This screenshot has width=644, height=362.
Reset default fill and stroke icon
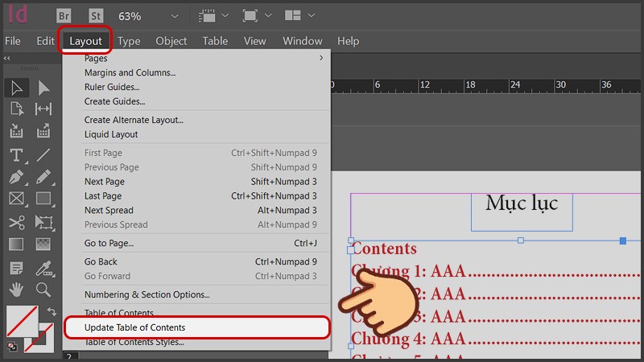pyautogui.click(x=12, y=347)
